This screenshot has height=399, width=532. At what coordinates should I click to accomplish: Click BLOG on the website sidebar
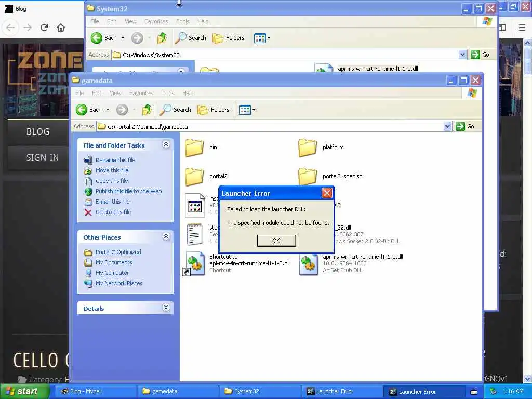click(38, 131)
